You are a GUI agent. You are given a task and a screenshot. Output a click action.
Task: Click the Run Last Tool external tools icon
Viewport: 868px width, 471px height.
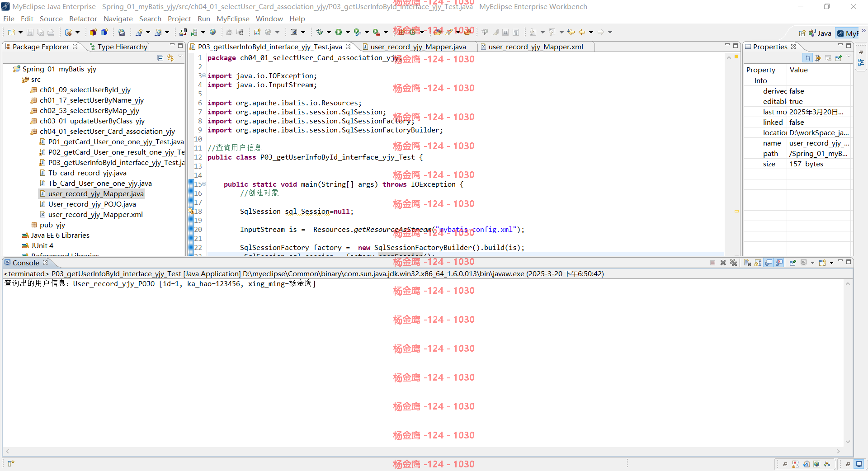tap(376, 32)
